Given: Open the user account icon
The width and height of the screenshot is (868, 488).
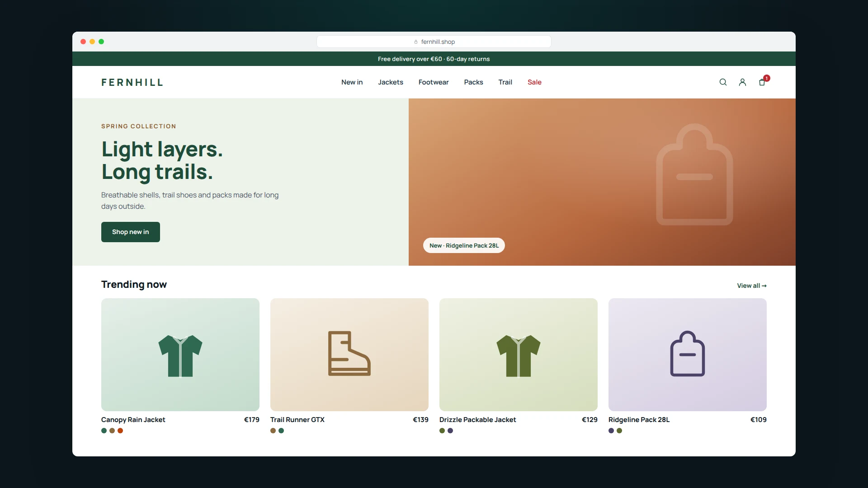Looking at the screenshot, I should pyautogui.click(x=742, y=82).
